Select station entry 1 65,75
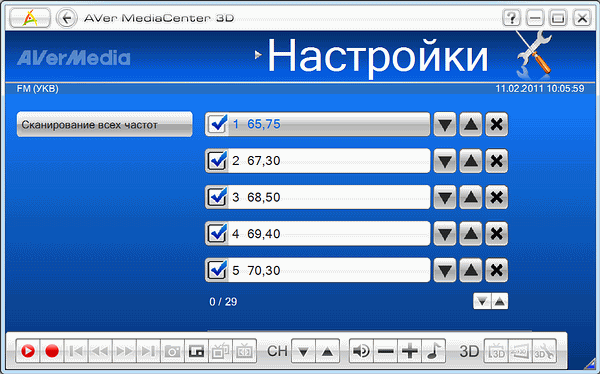600x374 pixels. [318, 124]
